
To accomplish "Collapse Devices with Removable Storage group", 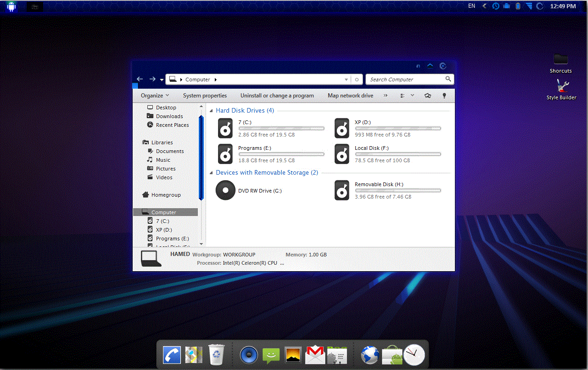I will coord(211,173).
